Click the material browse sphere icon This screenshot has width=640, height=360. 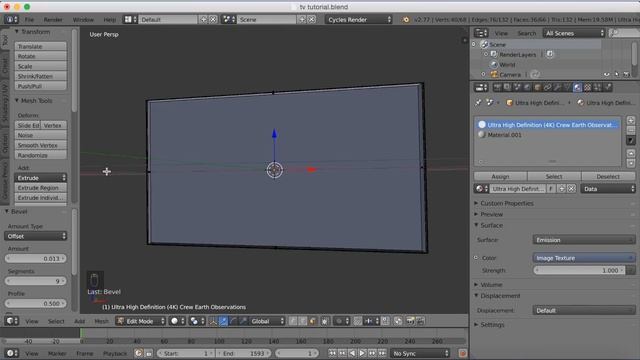[481, 189]
